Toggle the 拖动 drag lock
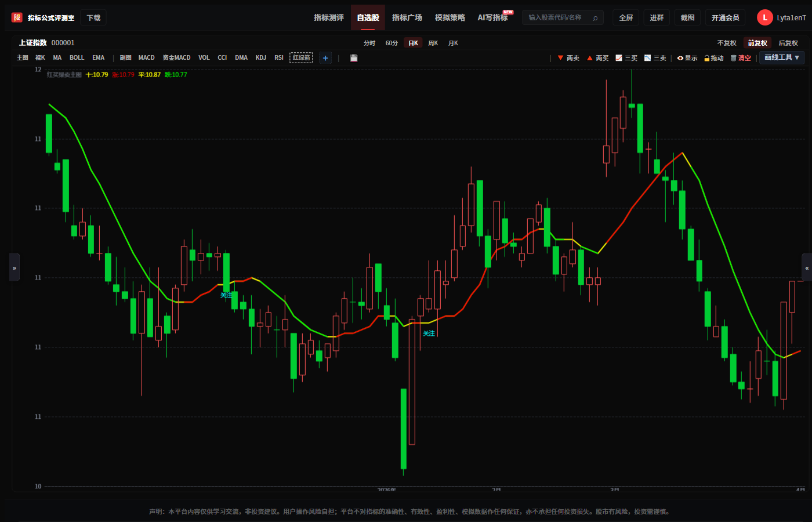 coord(714,58)
